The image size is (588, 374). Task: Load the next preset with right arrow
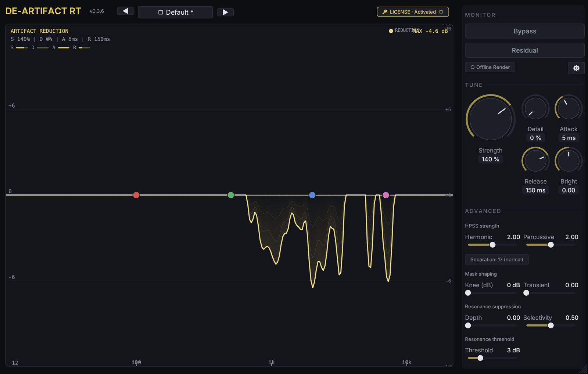click(225, 12)
